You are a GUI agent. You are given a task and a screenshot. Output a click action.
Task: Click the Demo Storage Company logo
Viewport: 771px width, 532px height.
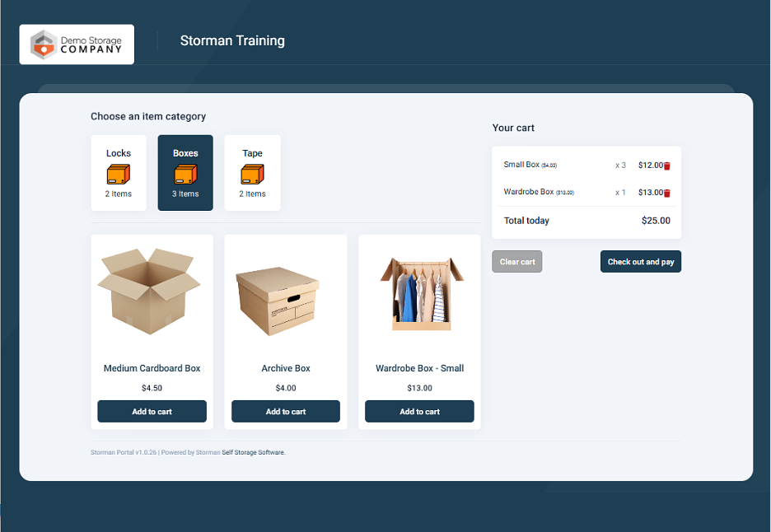(77, 44)
